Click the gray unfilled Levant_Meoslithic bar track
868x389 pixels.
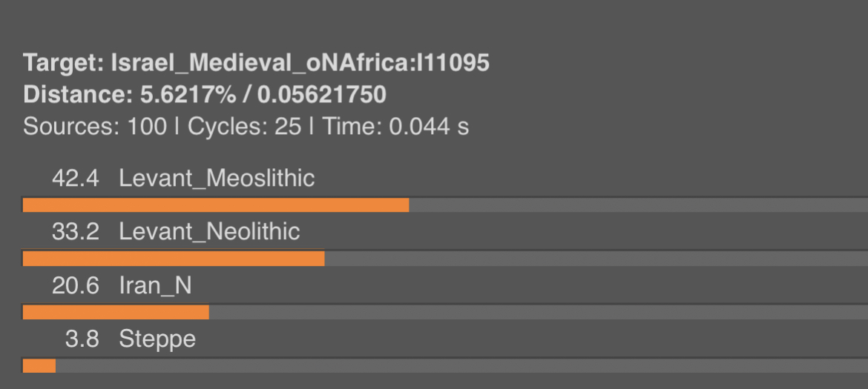pyautogui.click(x=638, y=205)
